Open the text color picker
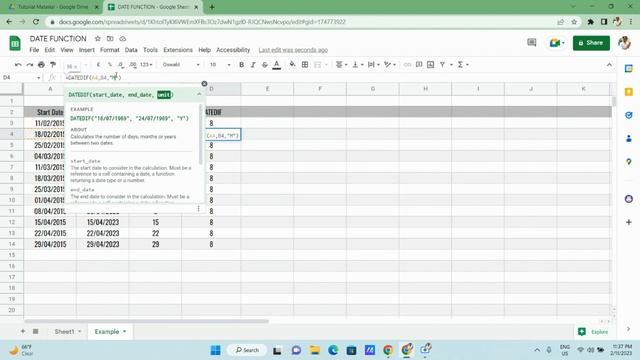640x360 pixels. pos(276,64)
